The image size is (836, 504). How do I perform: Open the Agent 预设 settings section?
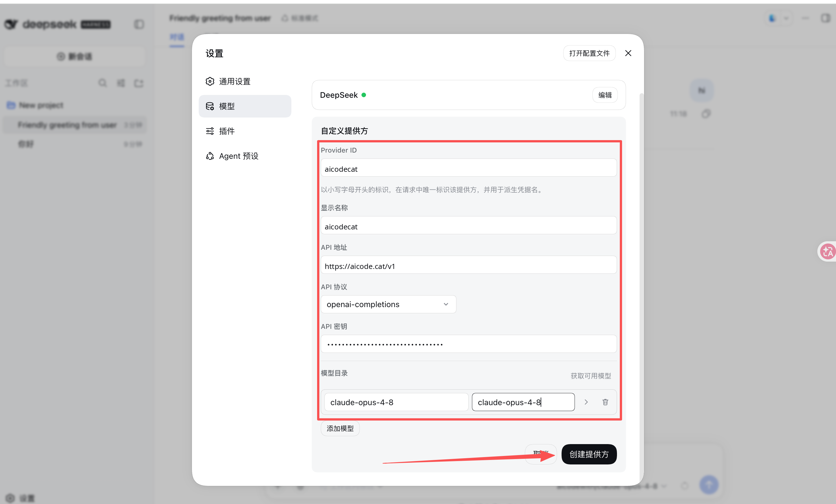coord(245,156)
